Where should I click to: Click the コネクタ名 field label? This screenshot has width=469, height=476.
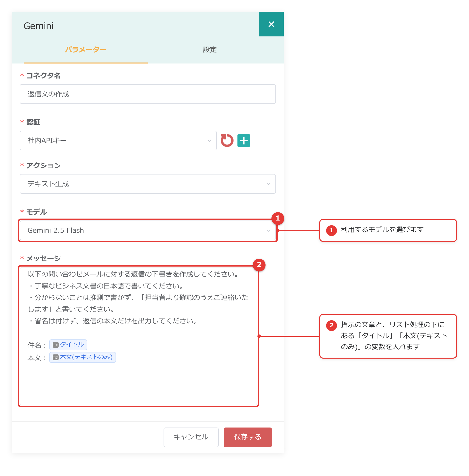click(43, 76)
